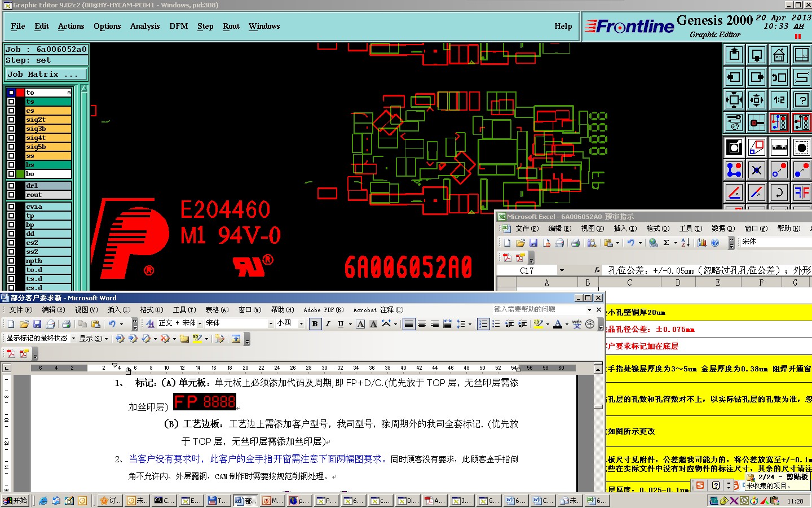Open Word underline style dropdown arrow
This screenshot has width=812, height=508.
coord(350,323)
